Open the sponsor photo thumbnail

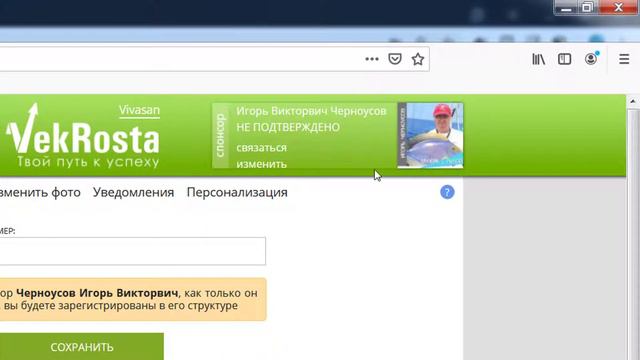click(x=430, y=136)
